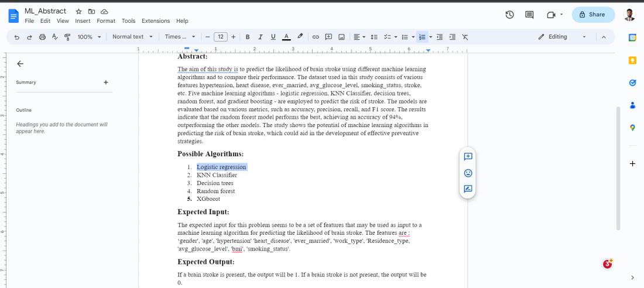Click the Undo arrow icon
The height and width of the screenshot is (288, 644).
(x=17, y=37)
